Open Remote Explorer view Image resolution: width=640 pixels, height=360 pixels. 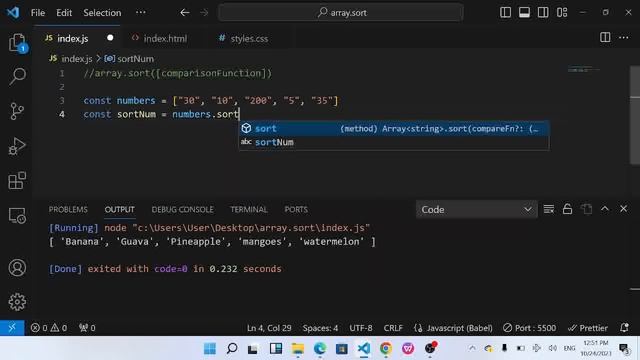17,216
